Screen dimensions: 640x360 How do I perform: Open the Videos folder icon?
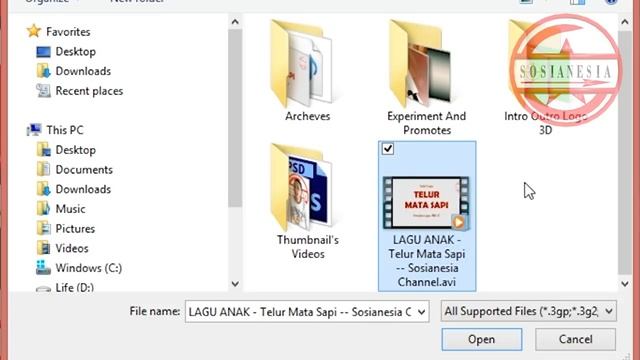point(43,248)
